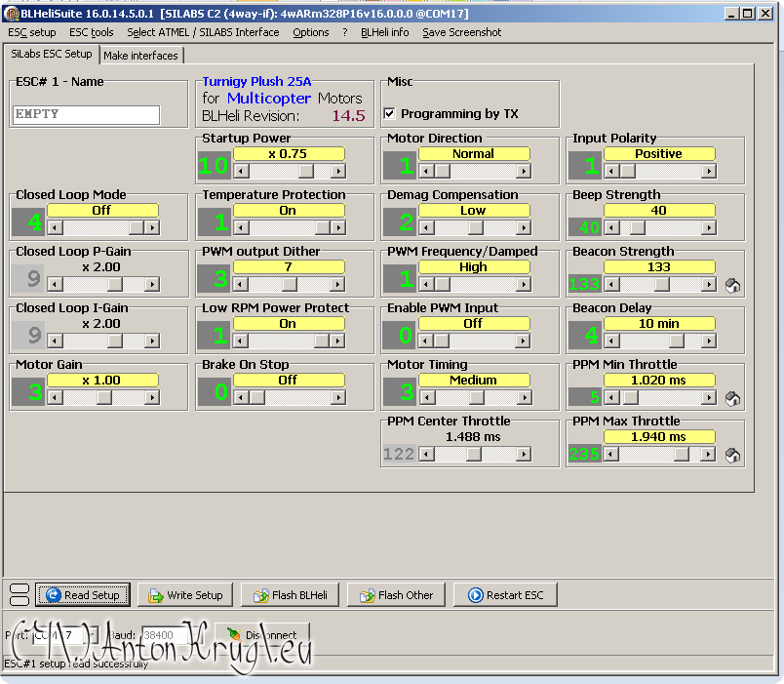The height and width of the screenshot is (684, 784).
Task: Increase Enable PWM Input with right arrow
Action: coord(523,341)
